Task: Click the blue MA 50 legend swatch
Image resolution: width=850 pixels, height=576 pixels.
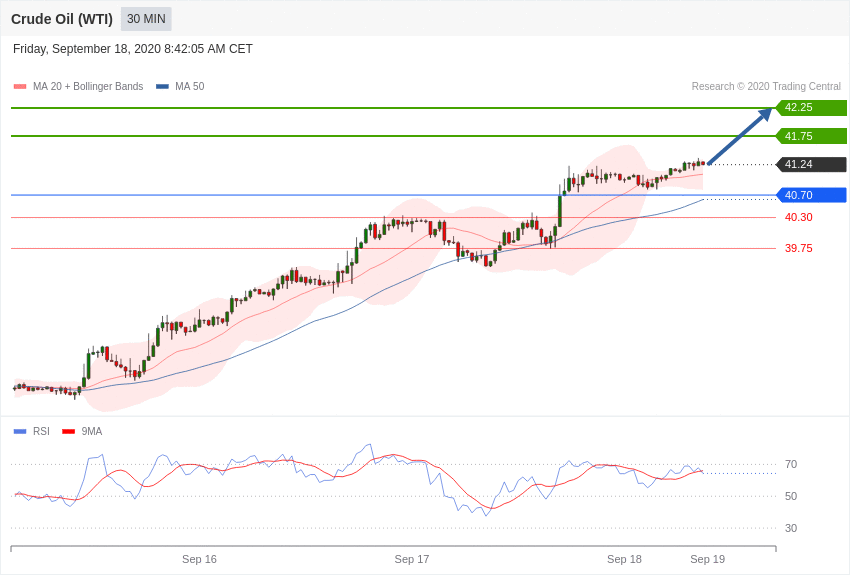Action: 162,87
